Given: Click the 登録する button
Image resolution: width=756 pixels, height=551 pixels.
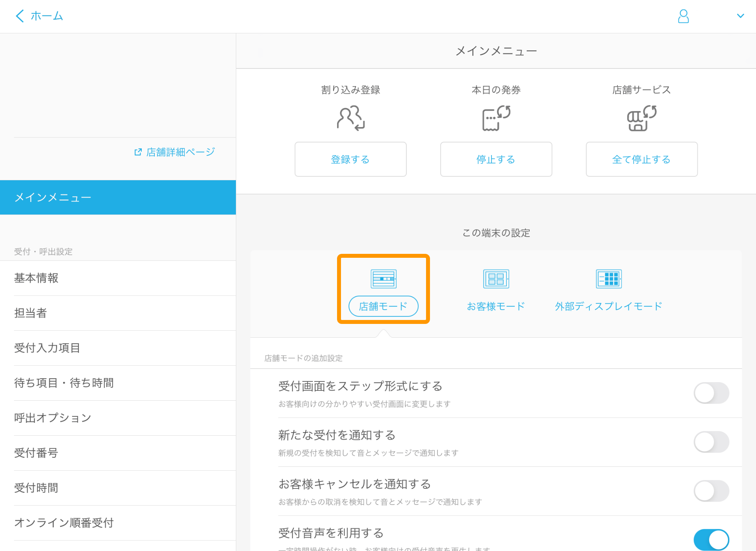Looking at the screenshot, I should [350, 159].
